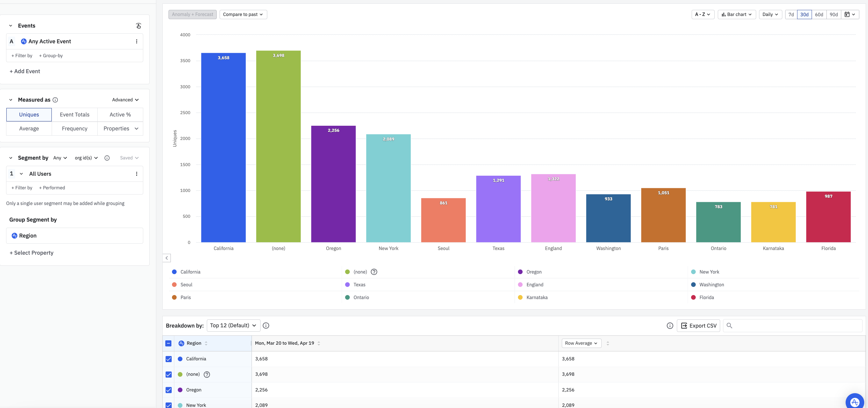Click the events pointer icon next to Events
This screenshot has height=408, width=868.
pos(139,26)
